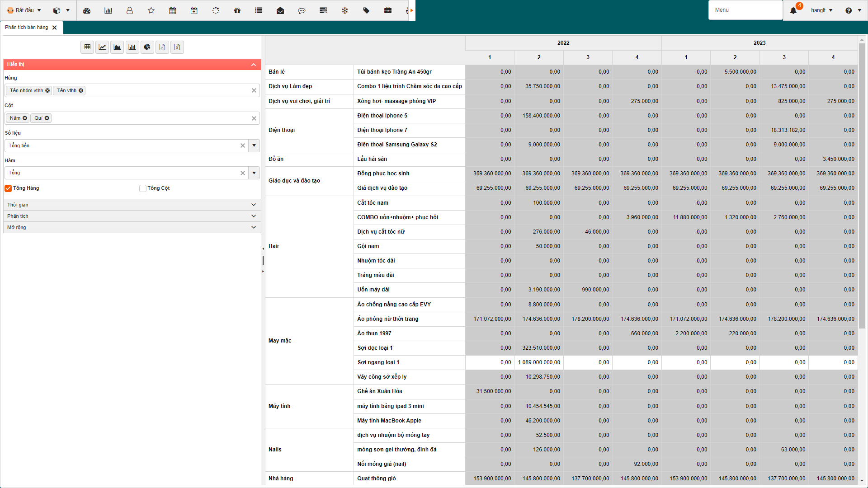
Task: Open the dashboard gauge icon
Action: [87, 10]
